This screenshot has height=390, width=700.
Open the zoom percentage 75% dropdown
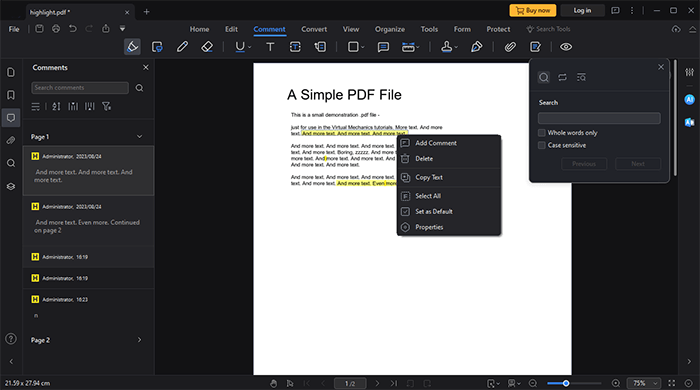click(x=655, y=383)
